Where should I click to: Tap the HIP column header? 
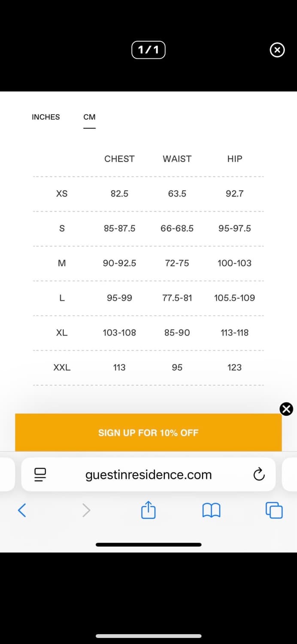point(235,159)
